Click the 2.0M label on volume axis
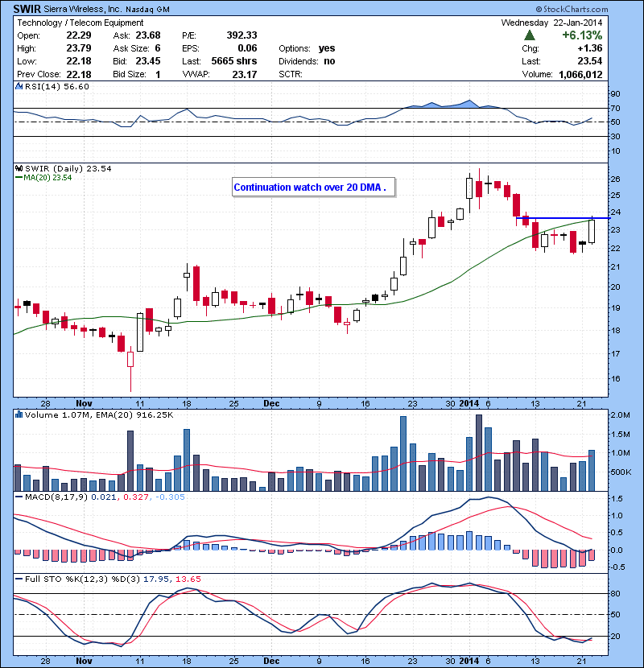The image size is (644, 668). tap(620, 415)
